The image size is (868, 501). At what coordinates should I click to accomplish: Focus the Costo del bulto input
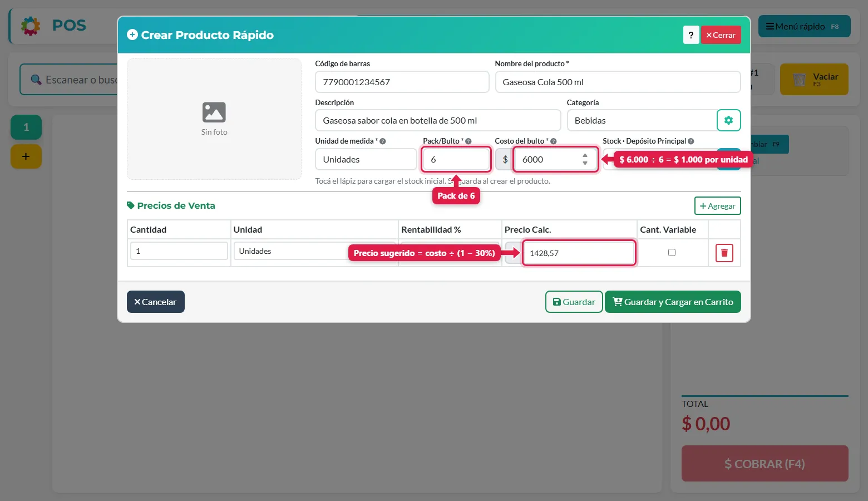(555, 159)
